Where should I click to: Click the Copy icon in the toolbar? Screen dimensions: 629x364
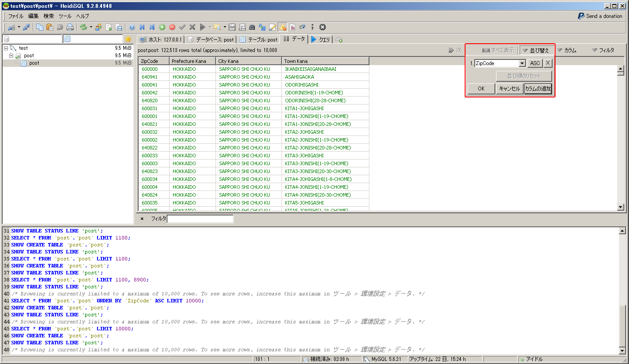click(x=40, y=27)
